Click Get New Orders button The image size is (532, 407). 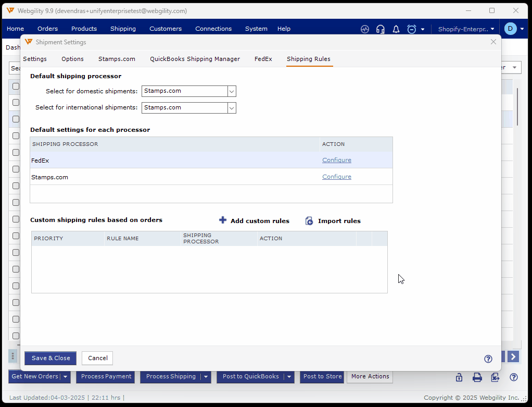[34, 376]
